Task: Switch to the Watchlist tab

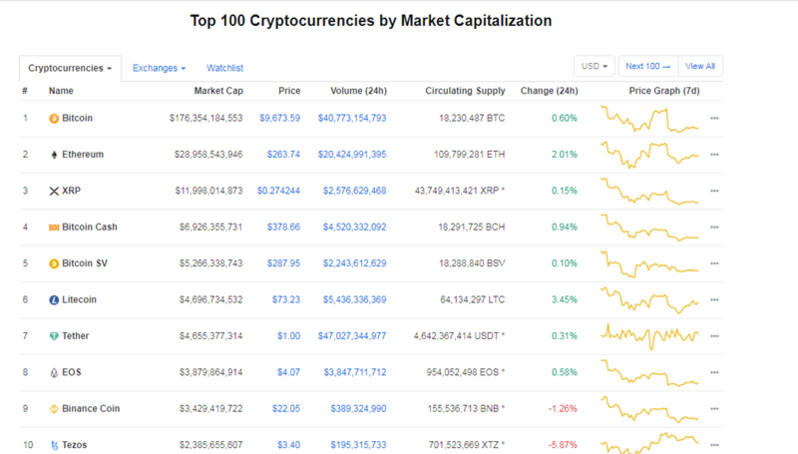Action: [225, 68]
